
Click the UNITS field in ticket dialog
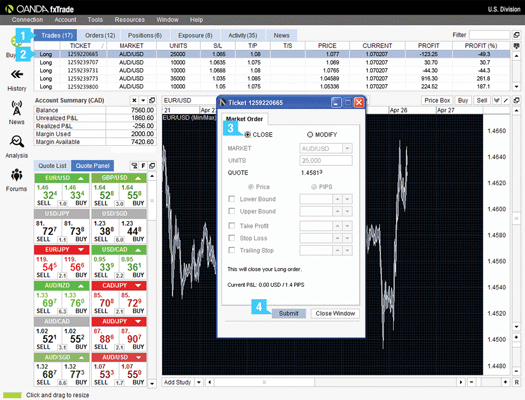(x=326, y=161)
